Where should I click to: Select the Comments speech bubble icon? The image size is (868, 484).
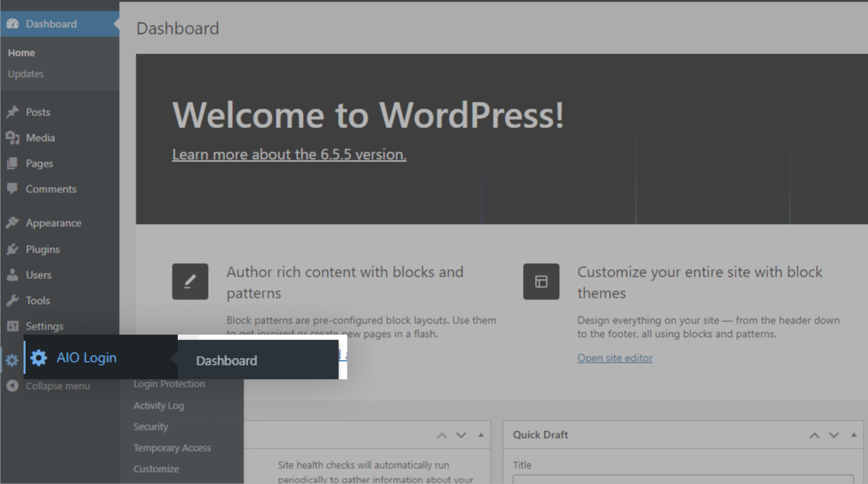[12, 189]
